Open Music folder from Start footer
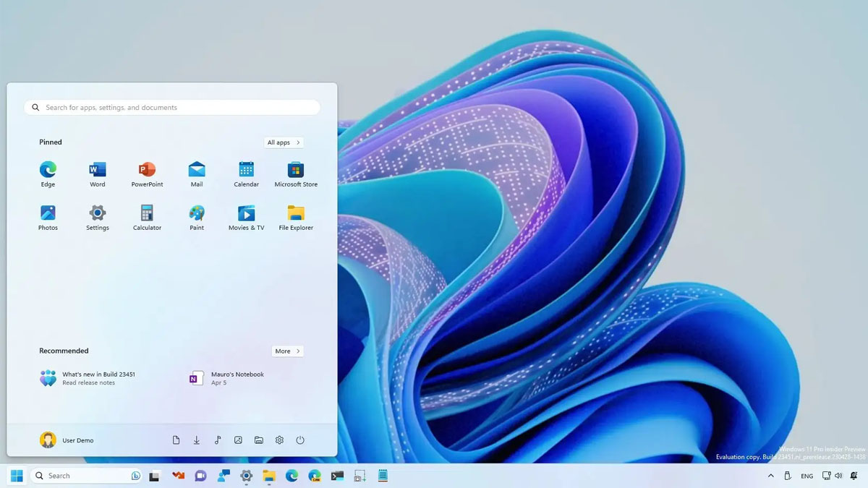Image resolution: width=868 pixels, height=488 pixels. click(217, 440)
